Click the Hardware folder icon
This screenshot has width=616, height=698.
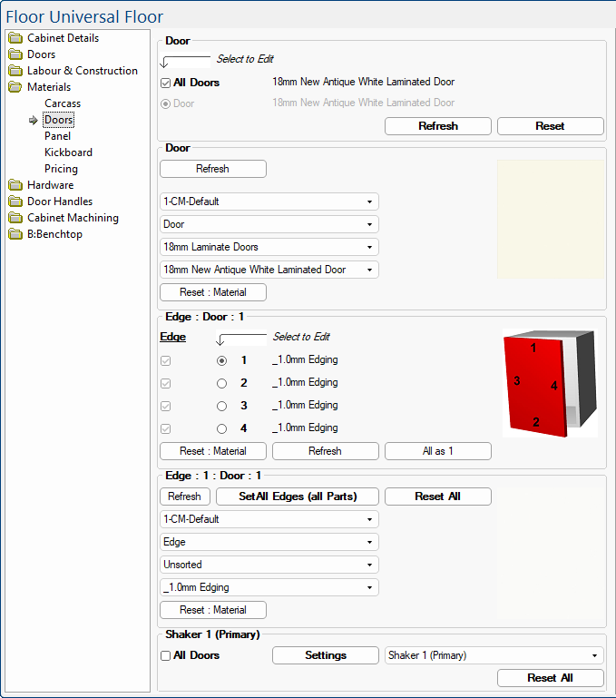(15, 185)
